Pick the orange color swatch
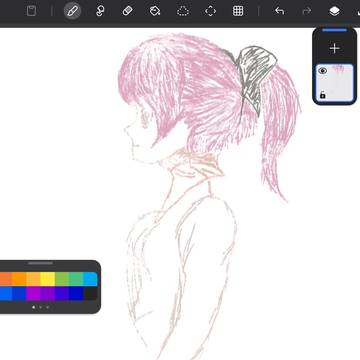This screenshot has width=360, height=360. coord(19,279)
